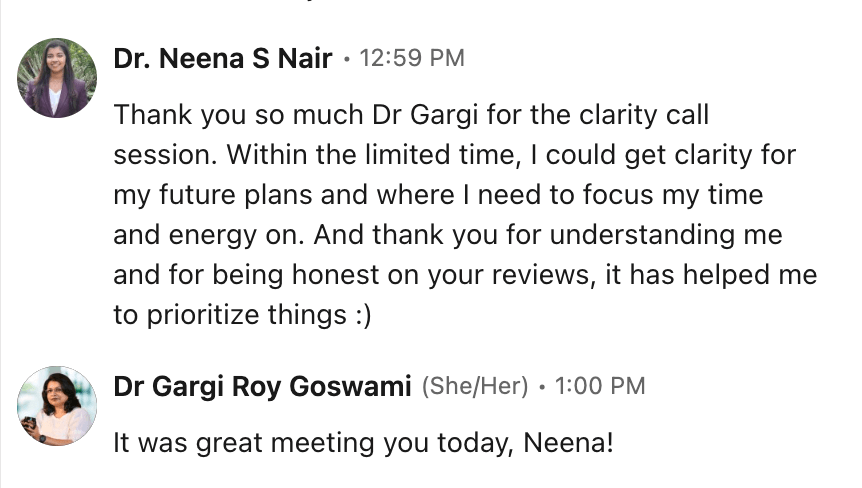The width and height of the screenshot is (862, 488).
Task: Click the line starting "and energy on"
Action: [448, 235]
